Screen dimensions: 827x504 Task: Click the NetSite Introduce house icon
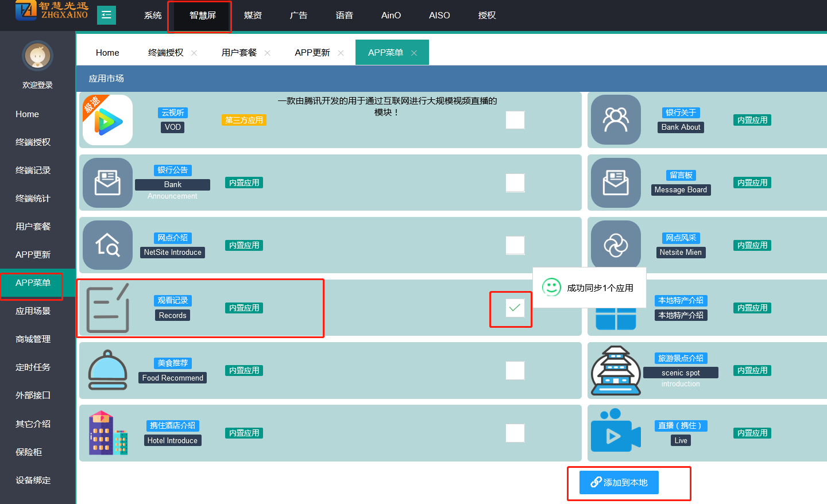point(107,245)
